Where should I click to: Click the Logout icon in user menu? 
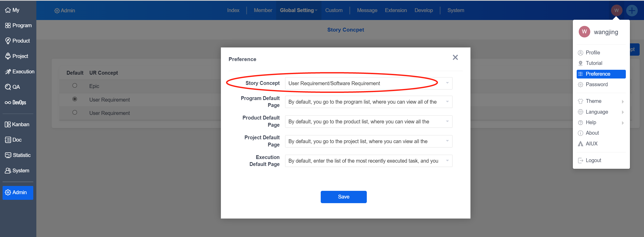coord(581,161)
